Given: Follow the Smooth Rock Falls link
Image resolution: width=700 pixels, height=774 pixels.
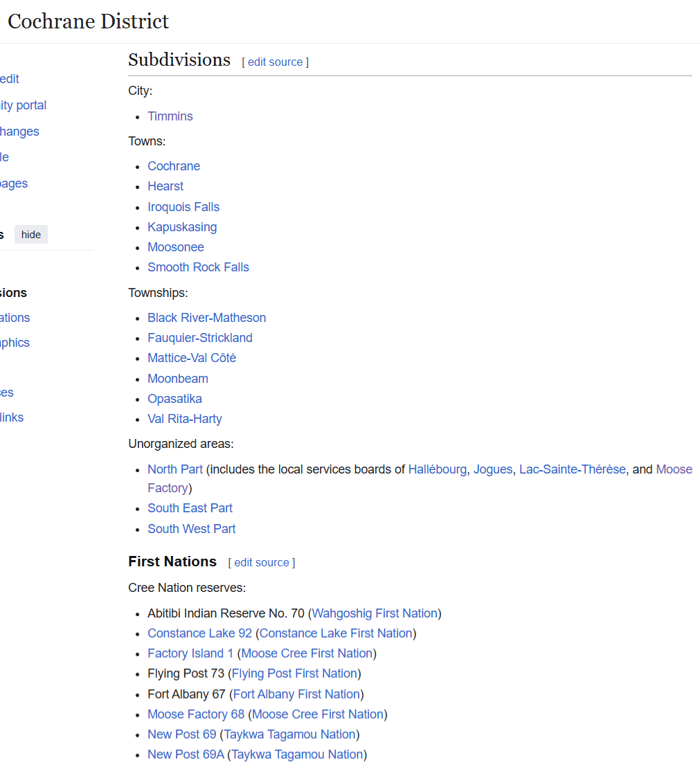Looking at the screenshot, I should pyautogui.click(x=198, y=267).
